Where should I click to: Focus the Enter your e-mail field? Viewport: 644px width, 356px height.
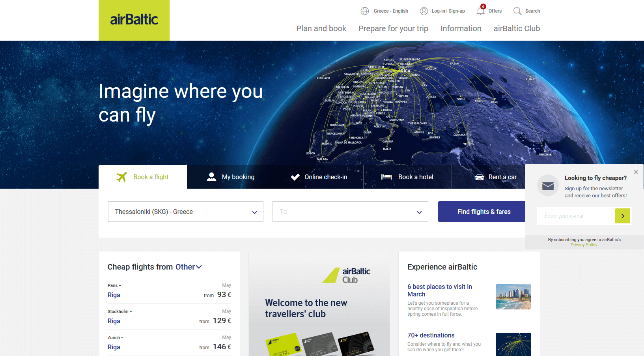tap(576, 216)
